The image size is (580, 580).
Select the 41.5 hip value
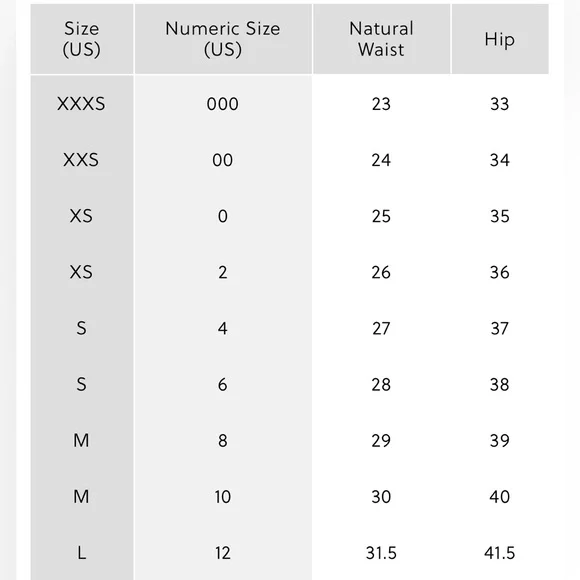click(x=500, y=553)
